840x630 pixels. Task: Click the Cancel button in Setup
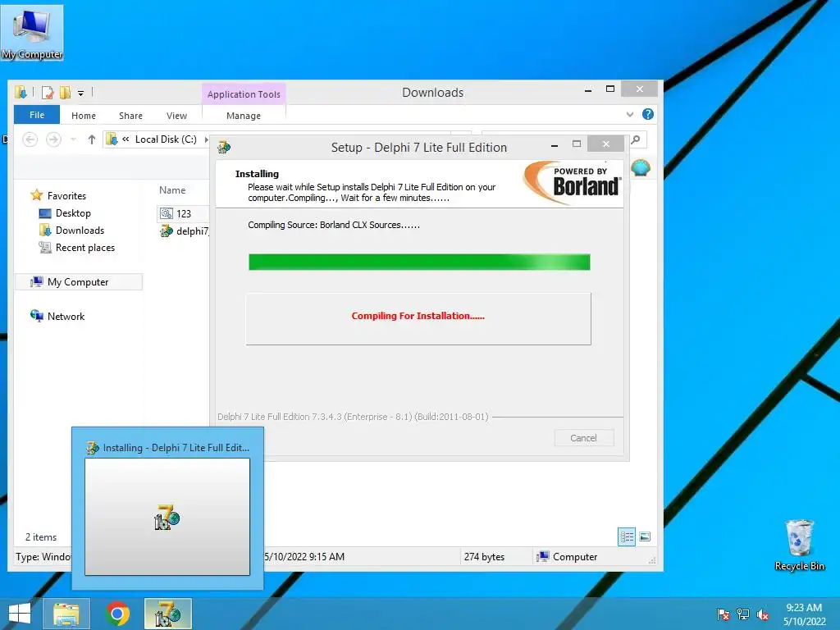tap(583, 438)
